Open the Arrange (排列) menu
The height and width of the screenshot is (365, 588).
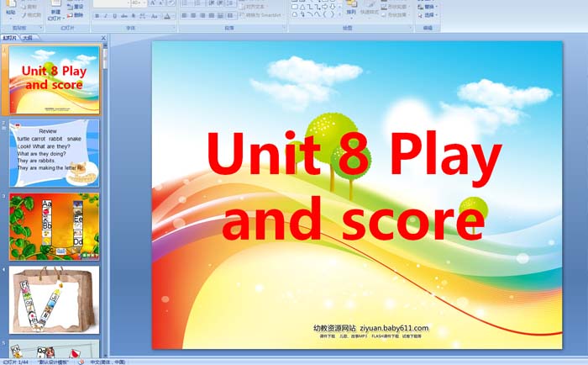click(351, 11)
